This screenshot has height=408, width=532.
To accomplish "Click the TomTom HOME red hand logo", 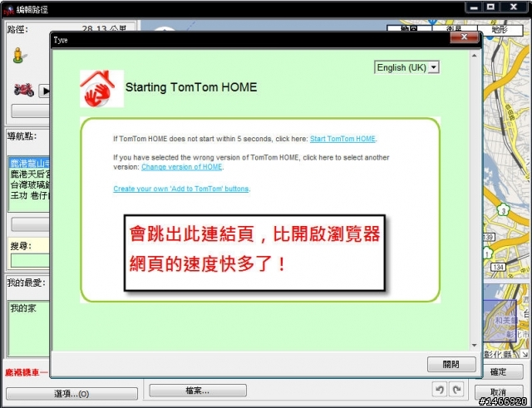I will (x=101, y=89).
